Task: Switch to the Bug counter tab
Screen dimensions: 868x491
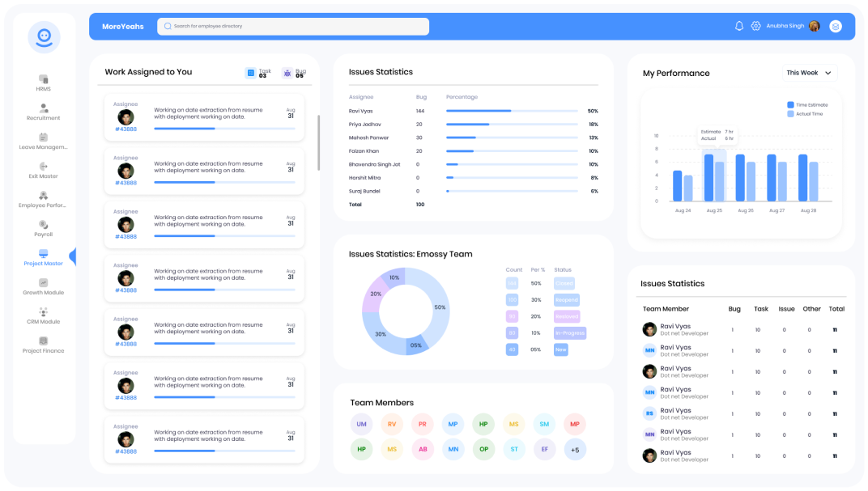Action: (x=295, y=72)
